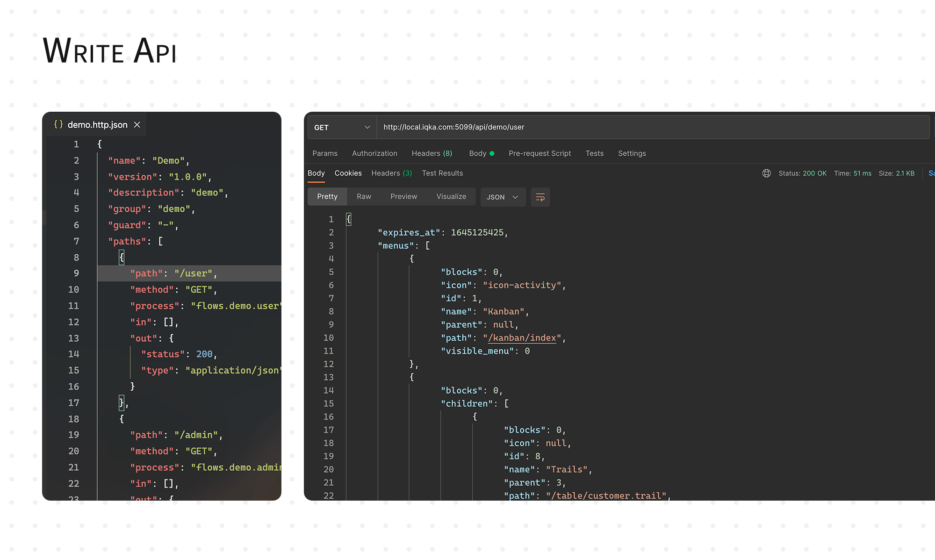
Task: Open the GET method dropdown
Action: pos(342,127)
